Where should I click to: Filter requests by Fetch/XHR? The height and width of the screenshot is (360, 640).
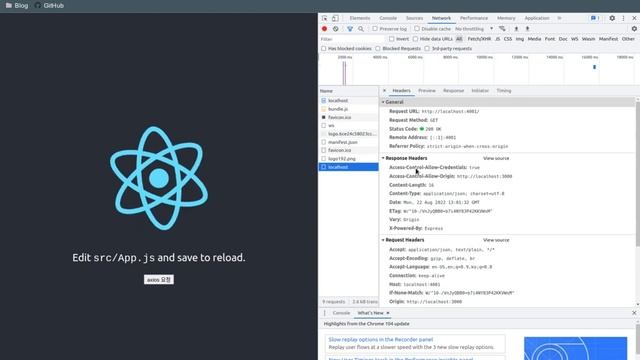coord(479,39)
